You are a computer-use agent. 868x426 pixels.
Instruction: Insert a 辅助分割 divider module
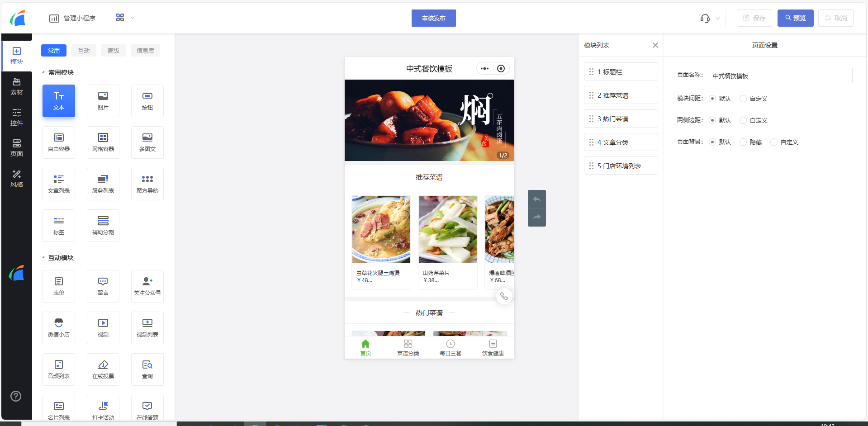(103, 226)
